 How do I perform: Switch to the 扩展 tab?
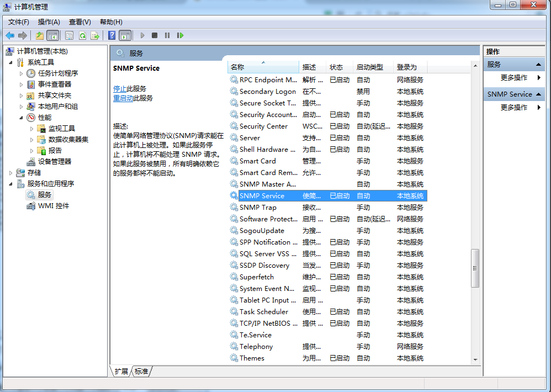click(121, 371)
